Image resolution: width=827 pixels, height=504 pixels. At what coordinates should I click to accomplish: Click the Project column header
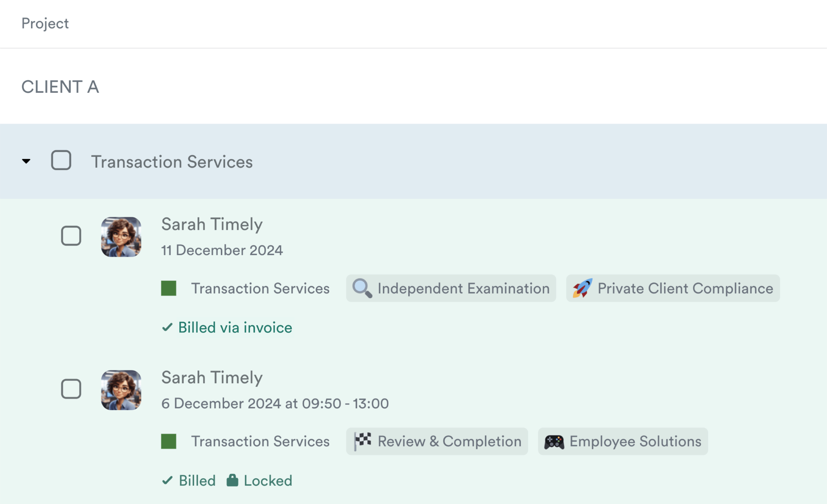45,23
